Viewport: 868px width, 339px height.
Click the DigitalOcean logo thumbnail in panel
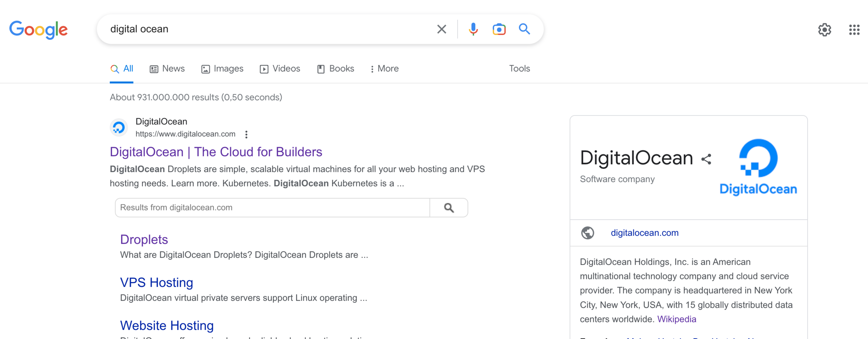(758, 167)
